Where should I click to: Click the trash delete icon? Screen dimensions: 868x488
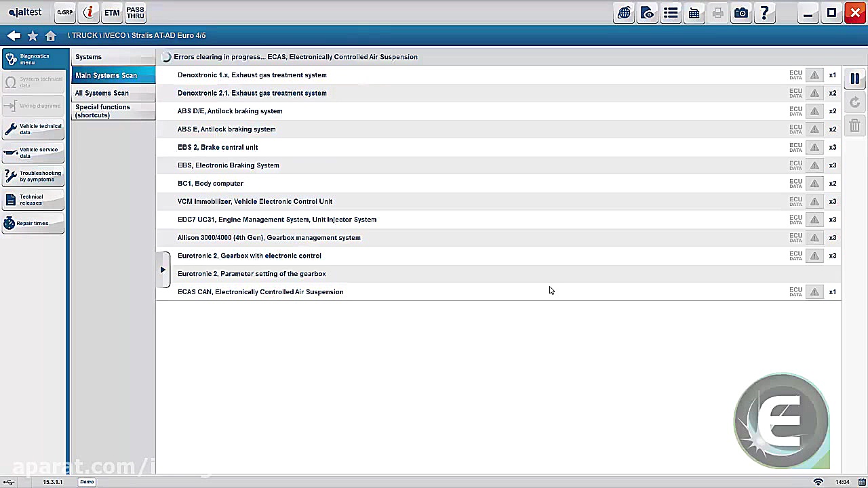tap(855, 125)
